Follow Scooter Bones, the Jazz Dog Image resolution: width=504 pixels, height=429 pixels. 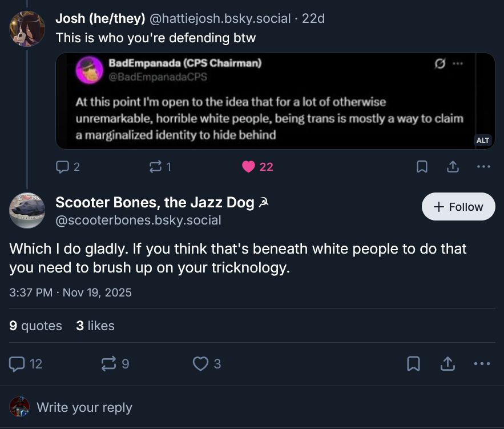(x=458, y=207)
